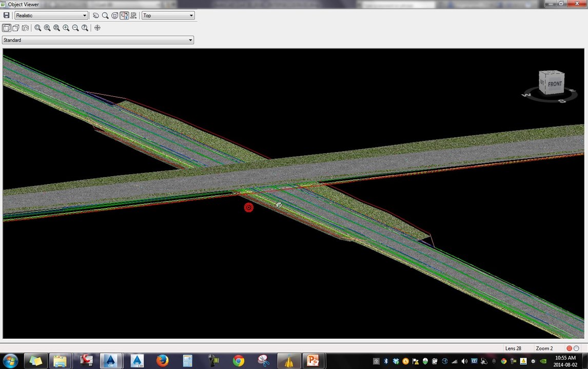588x369 pixels.
Task: Click the FRONT face of the ViewCube
Action: coord(555,84)
